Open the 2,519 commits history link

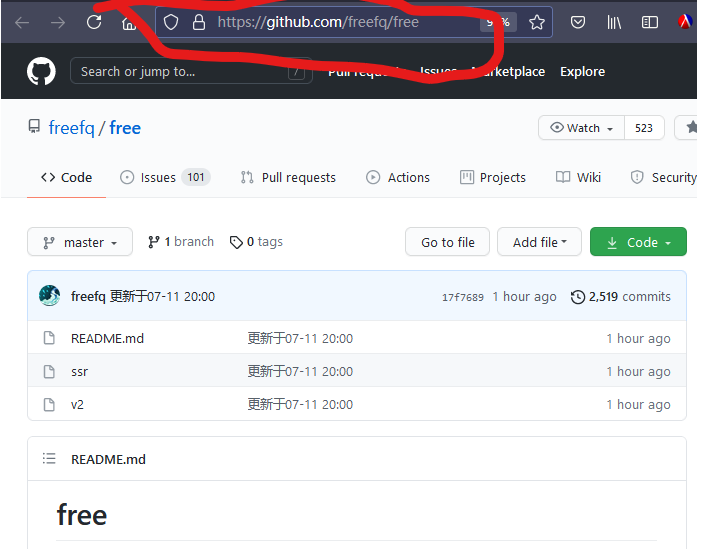pyautogui.click(x=620, y=297)
